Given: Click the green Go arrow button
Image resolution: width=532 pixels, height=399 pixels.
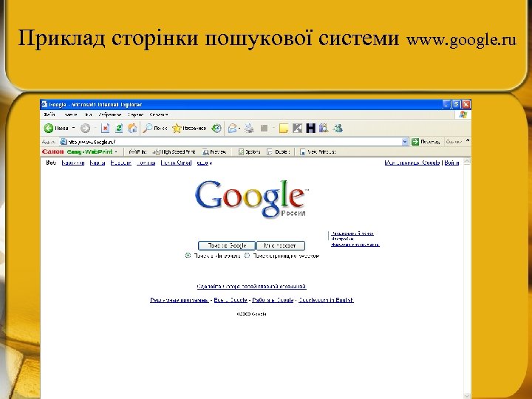Looking at the screenshot, I should tap(415, 142).
